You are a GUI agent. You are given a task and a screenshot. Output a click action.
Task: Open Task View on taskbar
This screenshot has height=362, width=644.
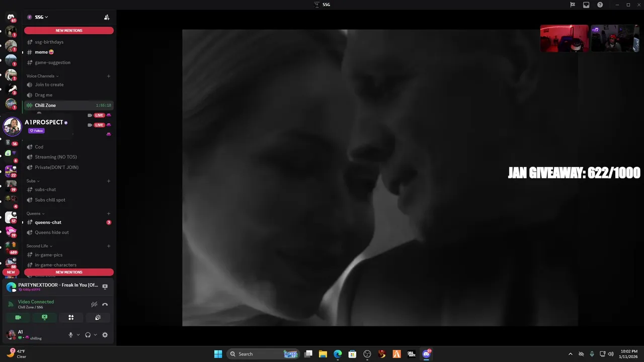[x=308, y=354]
